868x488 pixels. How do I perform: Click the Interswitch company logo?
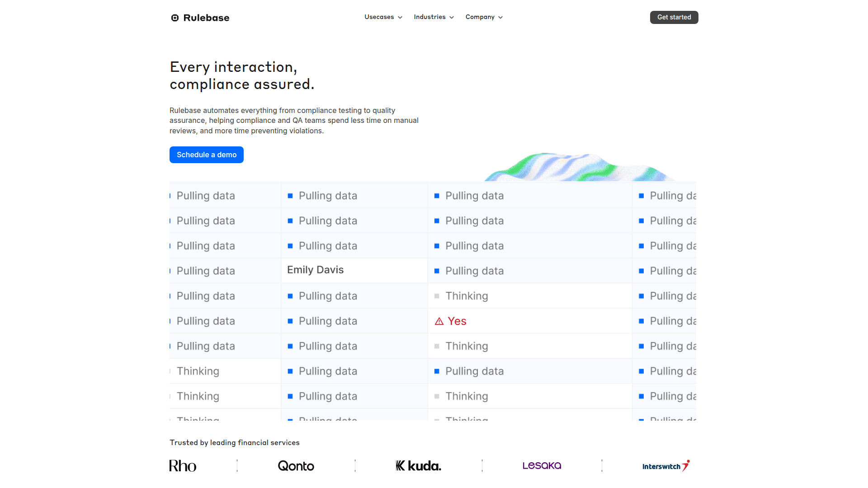665,466
